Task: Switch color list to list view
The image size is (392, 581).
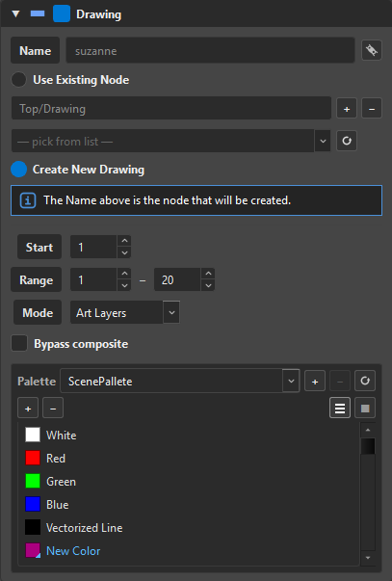Action: (340, 408)
